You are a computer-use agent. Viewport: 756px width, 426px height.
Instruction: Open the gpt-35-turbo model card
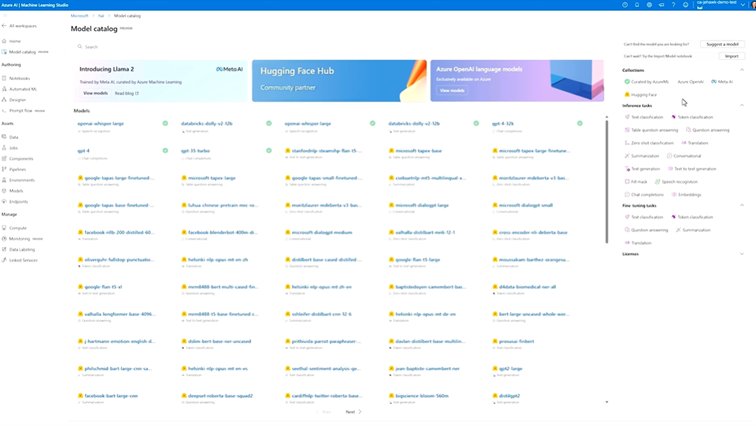pyautogui.click(x=195, y=151)
